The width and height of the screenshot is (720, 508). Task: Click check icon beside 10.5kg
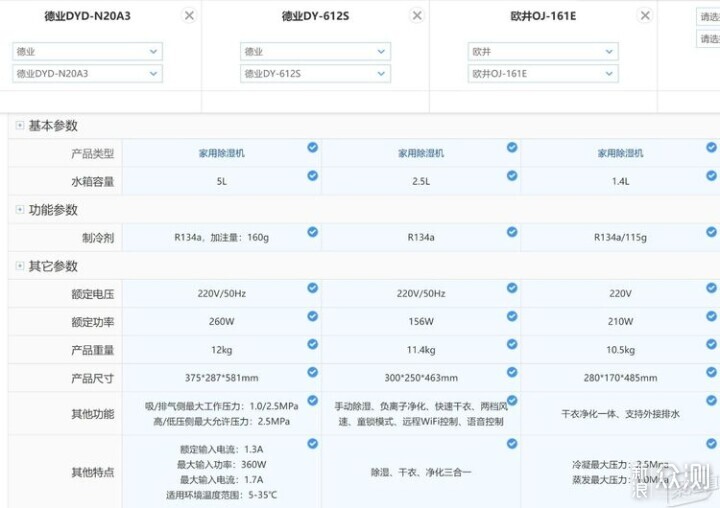pyautogui.click(x=711, y=344)
